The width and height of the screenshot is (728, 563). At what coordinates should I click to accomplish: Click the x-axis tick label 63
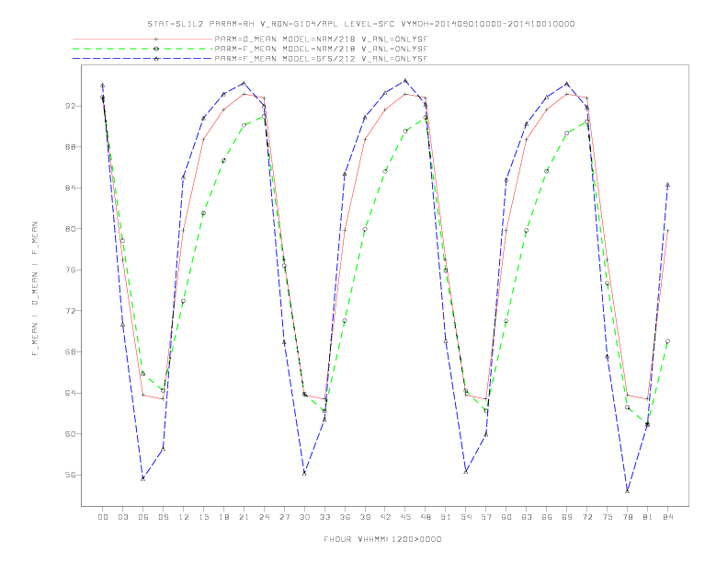[x=527, y=517]
